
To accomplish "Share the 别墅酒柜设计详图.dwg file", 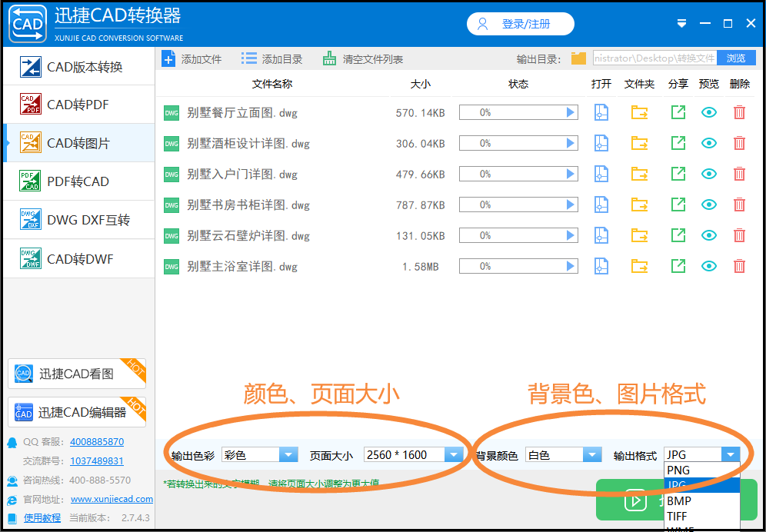I will click(678, 144).
